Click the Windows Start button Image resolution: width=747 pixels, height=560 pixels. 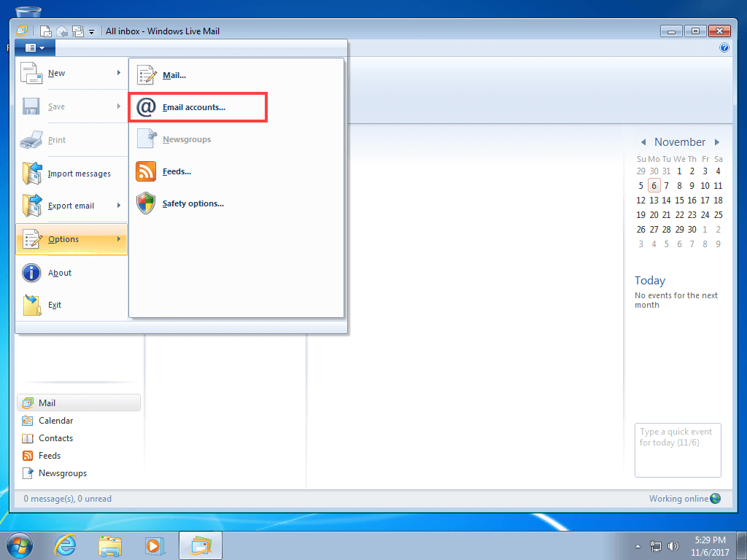(20, 545)
